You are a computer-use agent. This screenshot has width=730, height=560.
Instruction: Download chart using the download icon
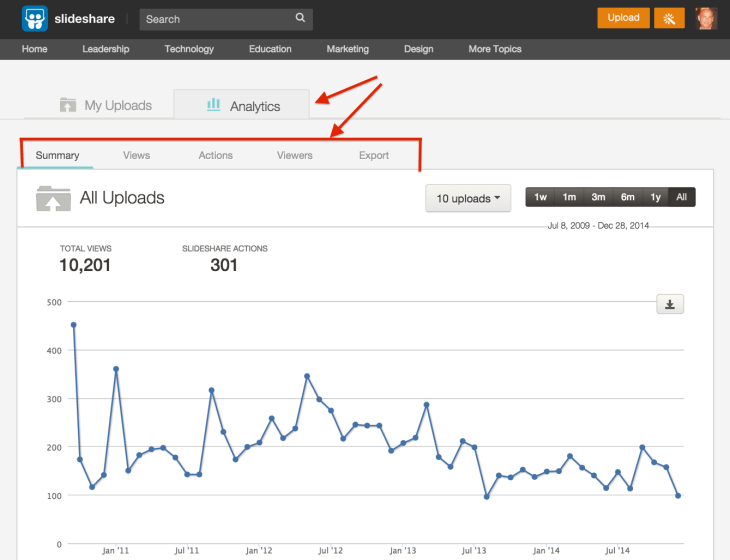tap(669, 305)
